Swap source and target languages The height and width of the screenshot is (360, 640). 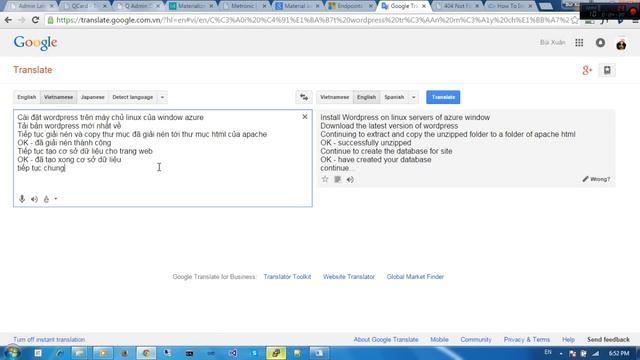point(304,97)
